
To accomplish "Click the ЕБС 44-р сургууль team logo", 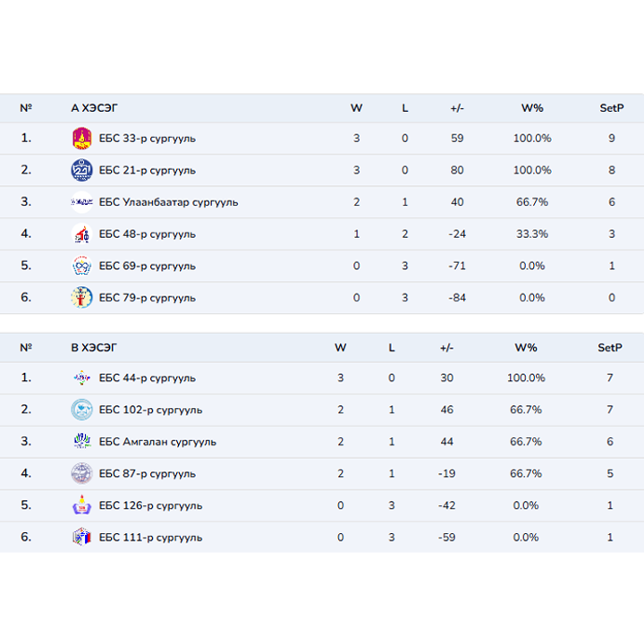I will coord(81,378).
